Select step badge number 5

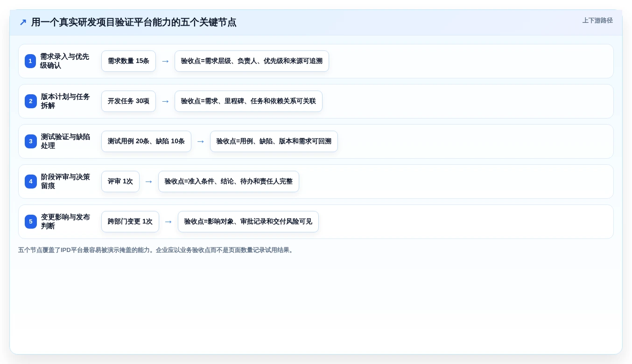[x=31, y=222]
